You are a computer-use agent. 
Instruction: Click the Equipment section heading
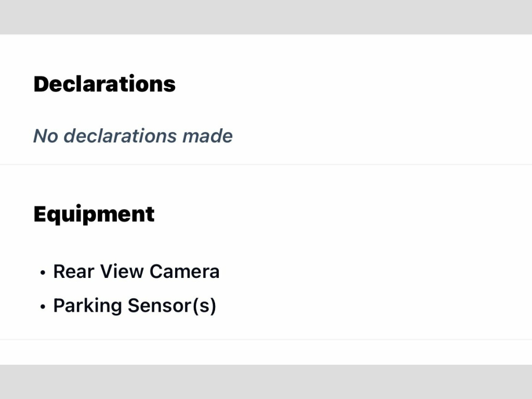tap(94, 215)
